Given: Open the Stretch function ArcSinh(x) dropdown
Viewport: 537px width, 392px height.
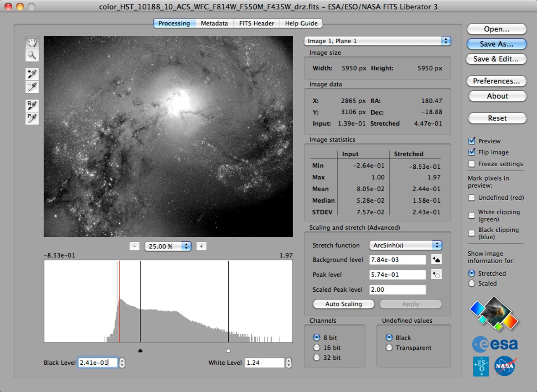Looking at the screenshot, I should pyautogui.click(x=405, y=245).
